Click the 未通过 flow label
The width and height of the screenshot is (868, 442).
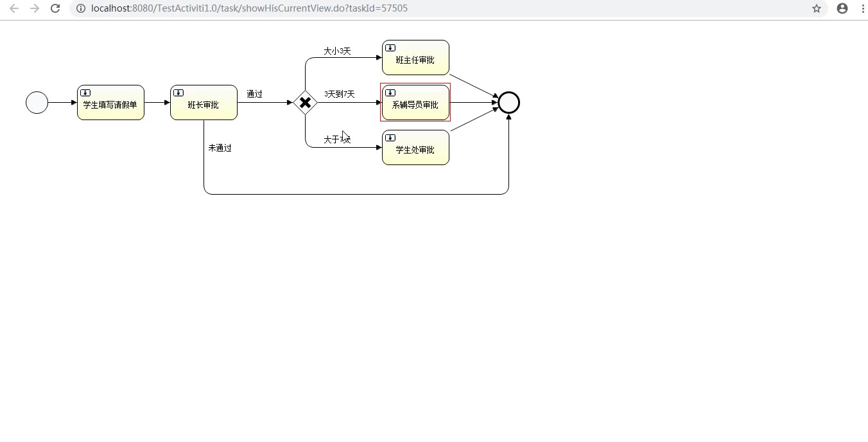(220, 148)
